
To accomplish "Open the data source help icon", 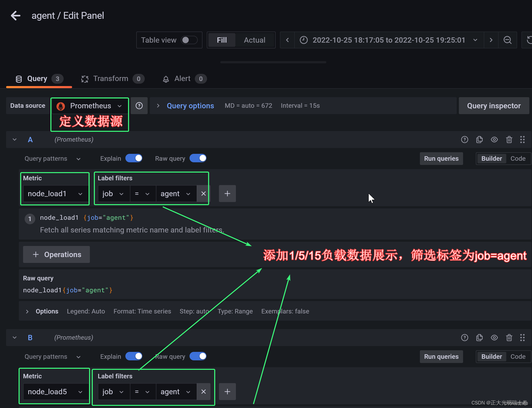I will [x=139, y=106].
